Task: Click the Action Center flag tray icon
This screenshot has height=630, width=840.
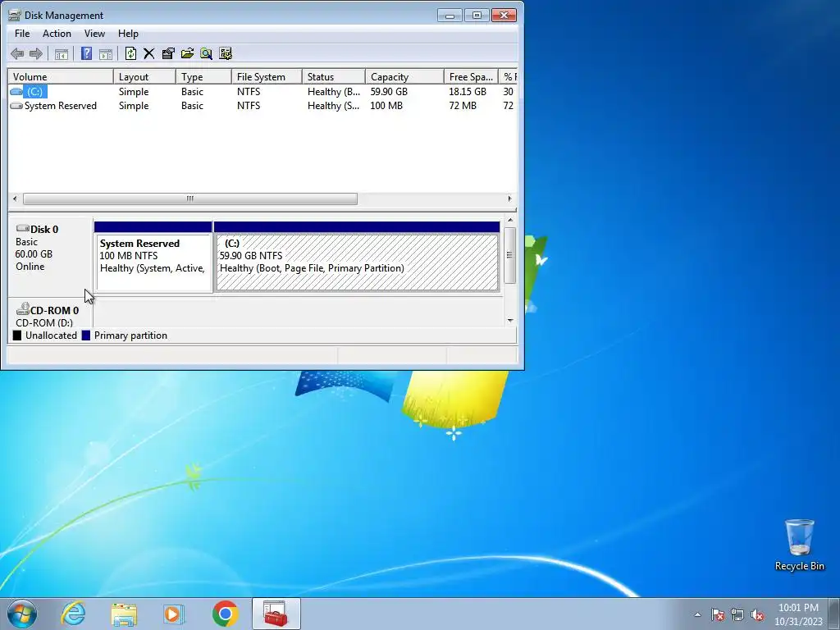Action: 718,614
